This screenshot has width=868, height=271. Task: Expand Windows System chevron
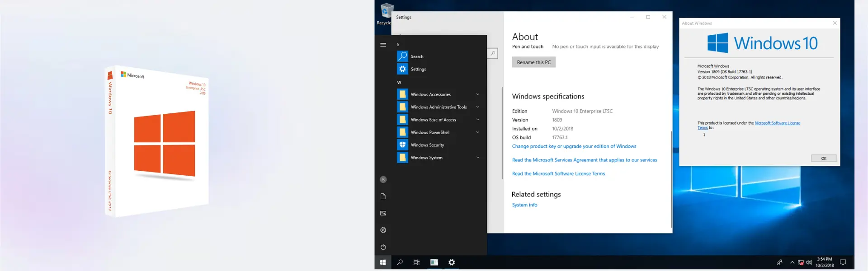pos(477,158)
